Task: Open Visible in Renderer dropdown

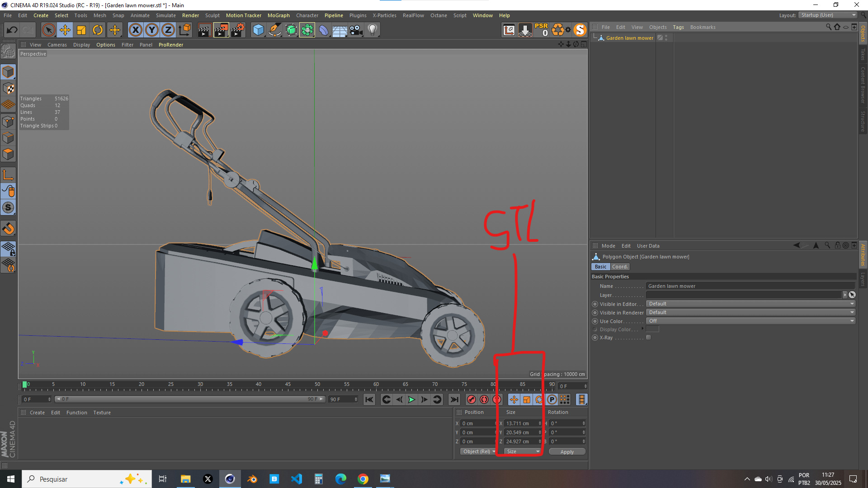Action: (750, 312)
